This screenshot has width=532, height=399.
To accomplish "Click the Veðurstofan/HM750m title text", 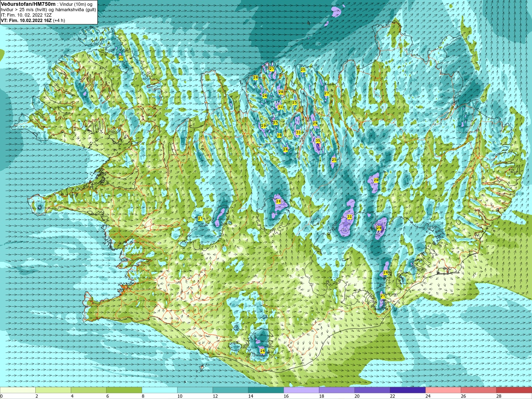I will click(28, 4).
